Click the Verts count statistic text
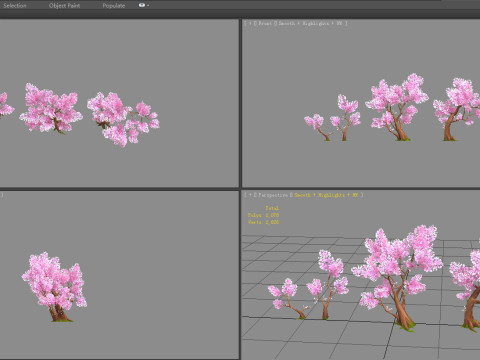Image resolution: width=480 pixels, height=360 pixels. tap(263, 222)
